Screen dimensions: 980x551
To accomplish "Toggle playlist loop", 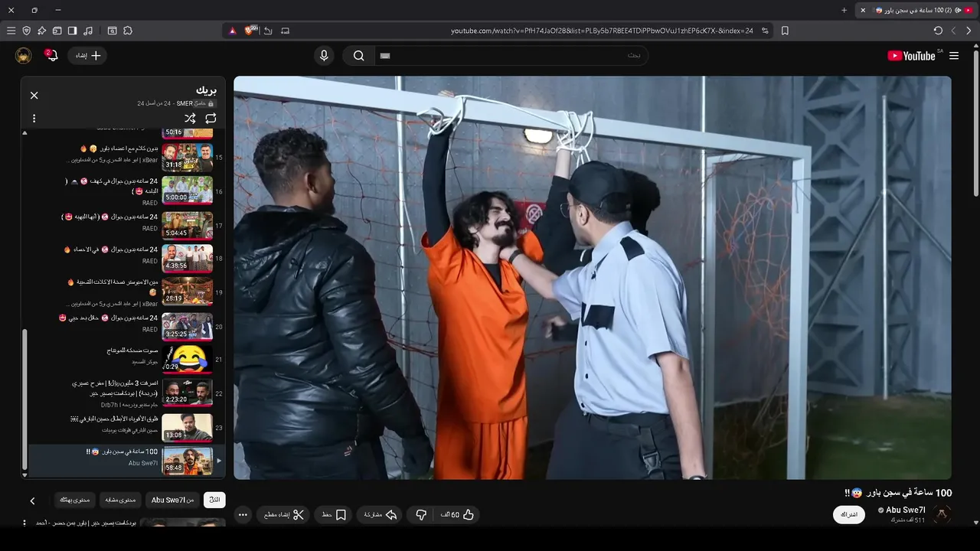I will [x=211, y=118].
